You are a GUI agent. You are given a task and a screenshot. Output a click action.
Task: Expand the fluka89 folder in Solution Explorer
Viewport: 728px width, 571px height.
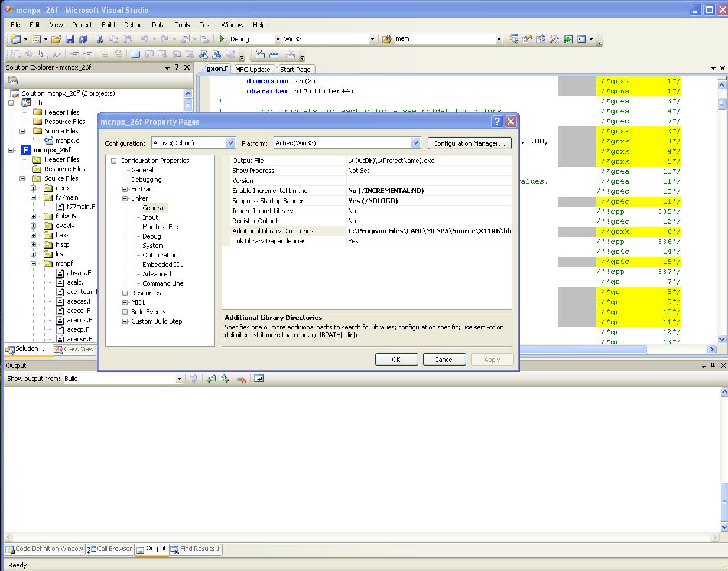(34, 216)
